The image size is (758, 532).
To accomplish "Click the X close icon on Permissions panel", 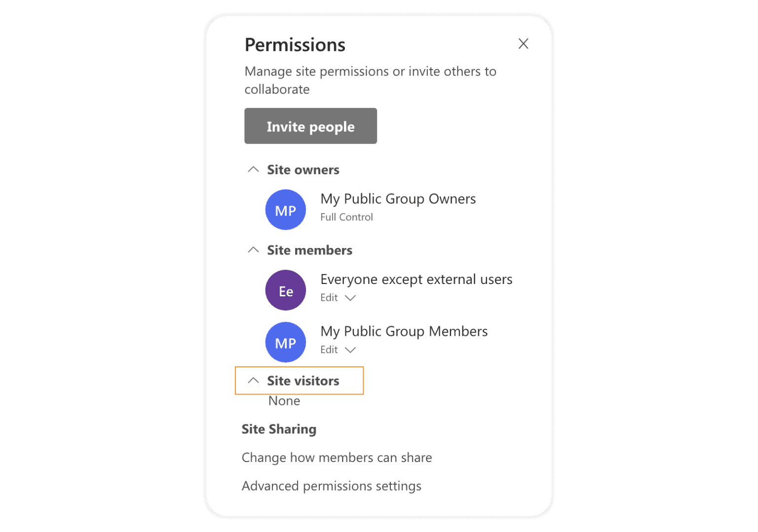I will (523, 44).
